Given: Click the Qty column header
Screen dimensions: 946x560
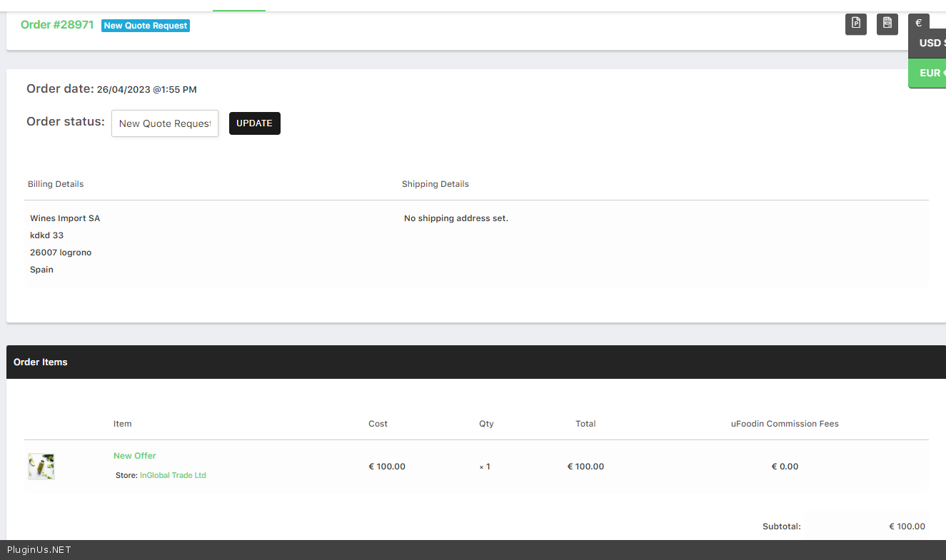Looking at the screenshot, I should [486, 424].
